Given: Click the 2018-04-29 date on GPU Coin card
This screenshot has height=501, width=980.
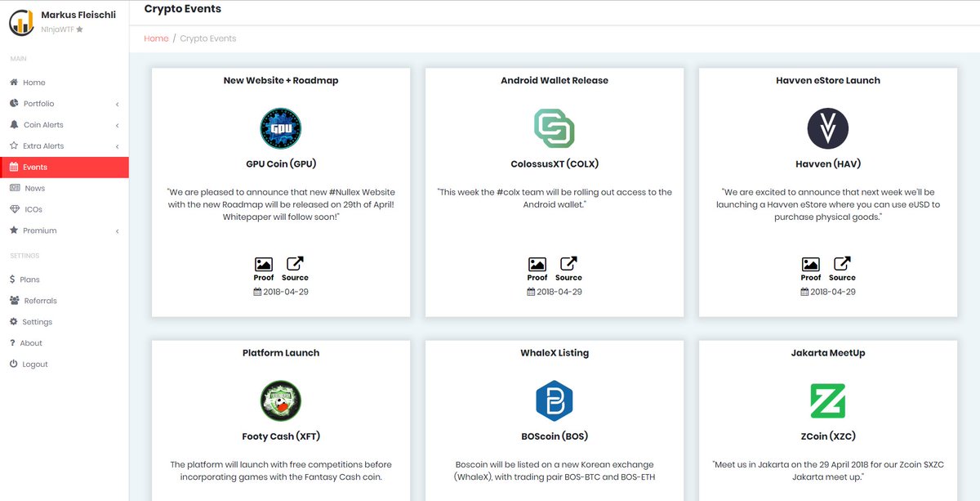Looking at the screenshot, I should [286, 292].
